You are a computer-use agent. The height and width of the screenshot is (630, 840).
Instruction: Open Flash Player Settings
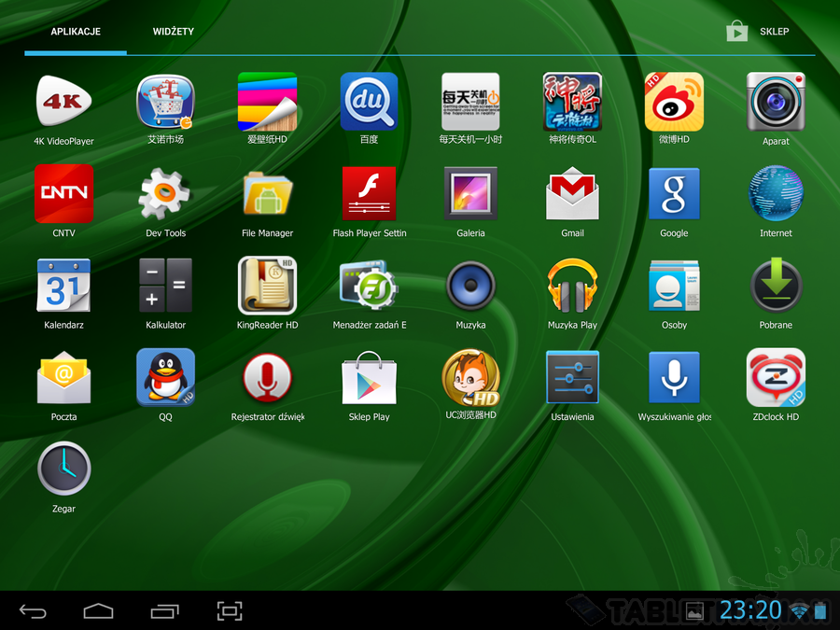point(369,193)
